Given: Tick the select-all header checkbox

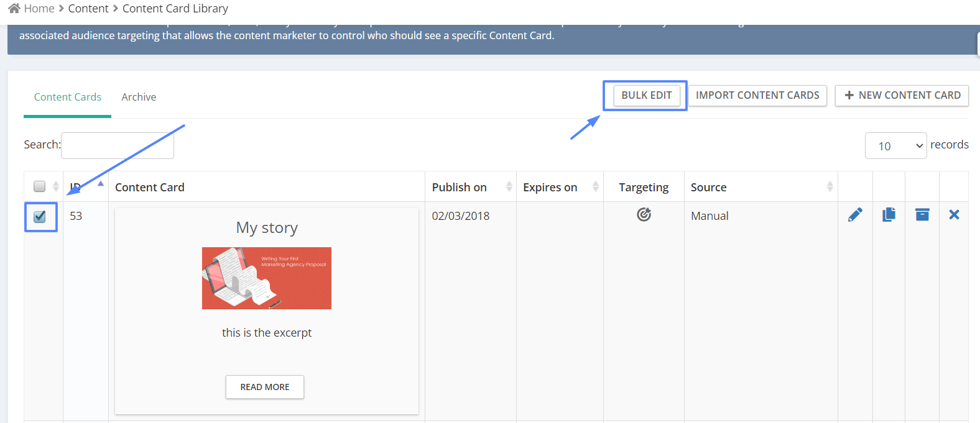Looking at the screenshot, I should (40, 186).
